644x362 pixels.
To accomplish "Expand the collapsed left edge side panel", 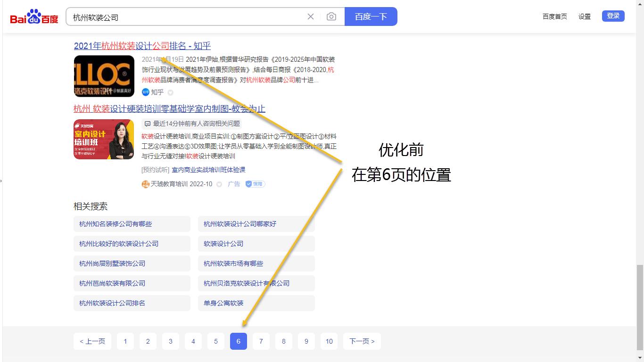I will 2,181.
